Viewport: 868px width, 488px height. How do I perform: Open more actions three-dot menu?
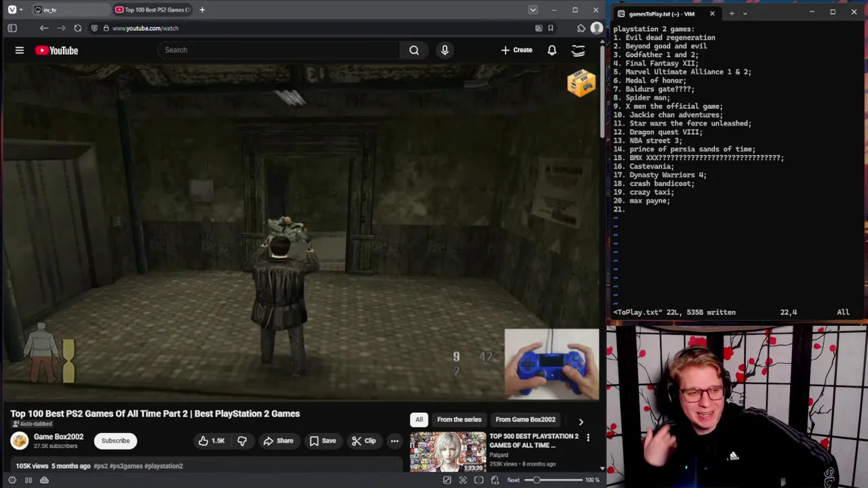[x=395, y=441]
